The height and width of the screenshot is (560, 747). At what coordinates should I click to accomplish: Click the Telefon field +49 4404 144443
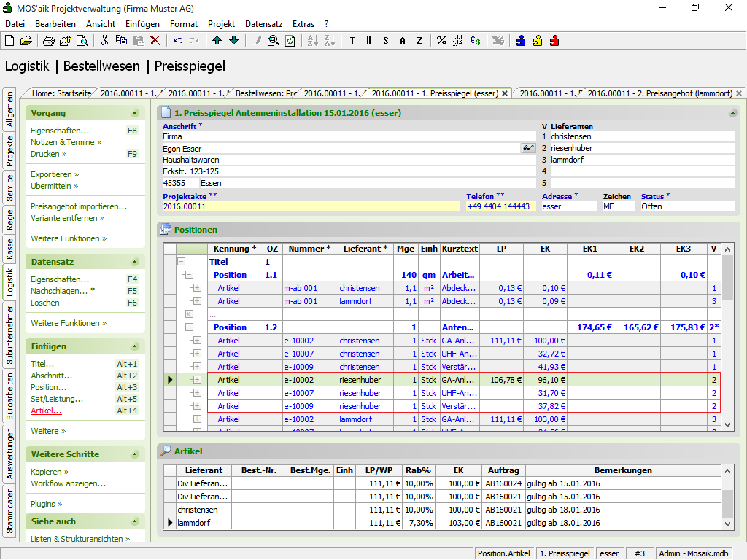(500, 206)
